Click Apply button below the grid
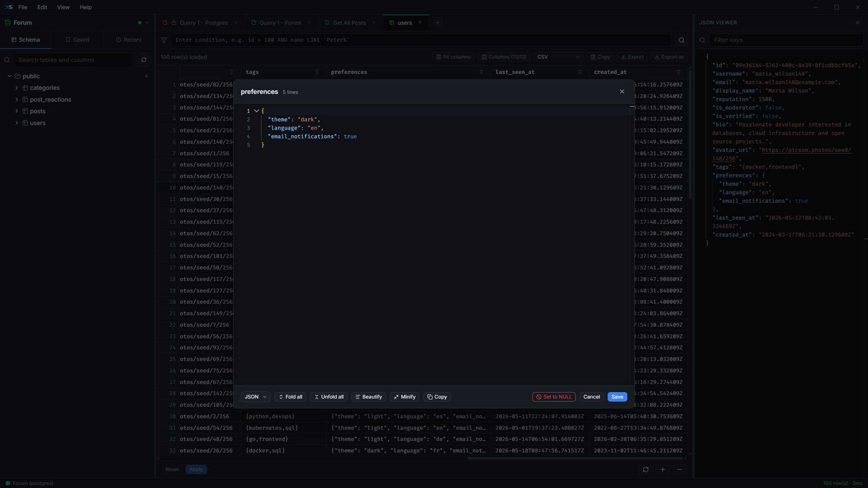This screenshot has width=868, height=488. [196, 469]
